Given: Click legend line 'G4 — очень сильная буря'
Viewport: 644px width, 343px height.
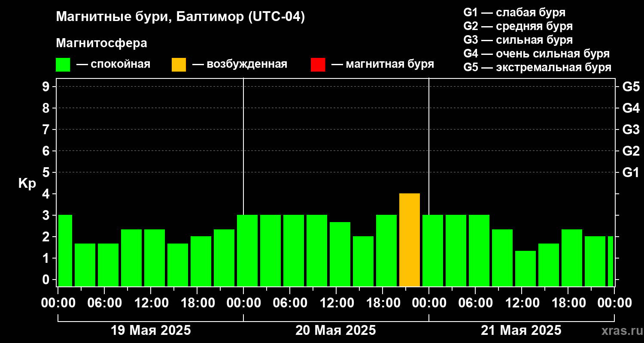Looking at the screenshot, I should click(x=537, y=54).
